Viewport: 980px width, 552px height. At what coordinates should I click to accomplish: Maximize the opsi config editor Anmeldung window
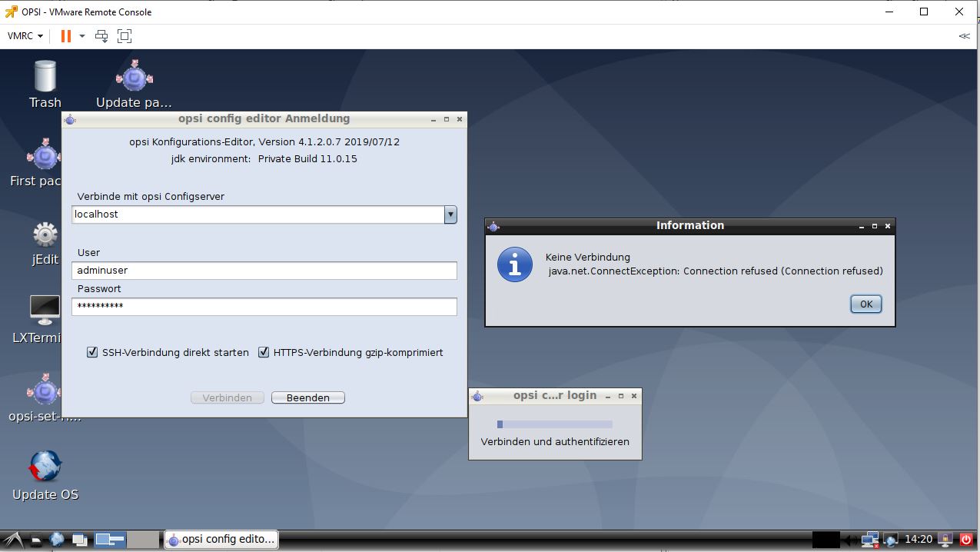(x=447, y=119)
